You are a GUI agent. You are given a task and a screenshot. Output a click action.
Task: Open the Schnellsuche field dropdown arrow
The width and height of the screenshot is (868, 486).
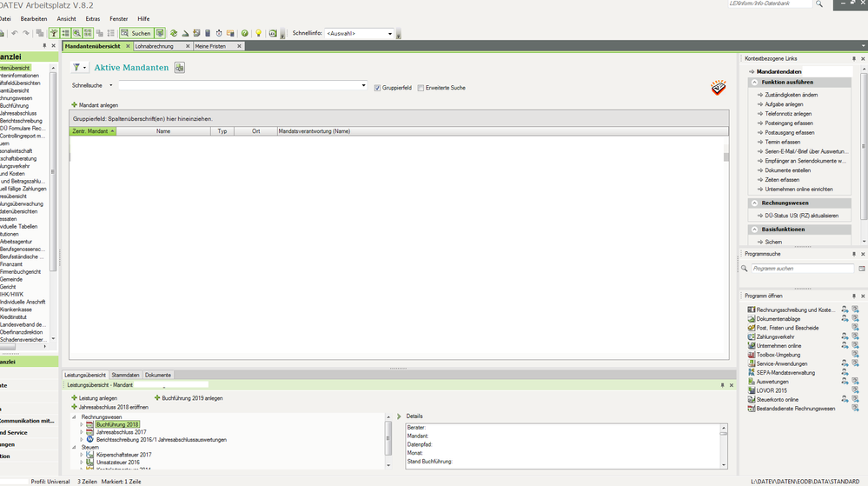click(364, 85)
